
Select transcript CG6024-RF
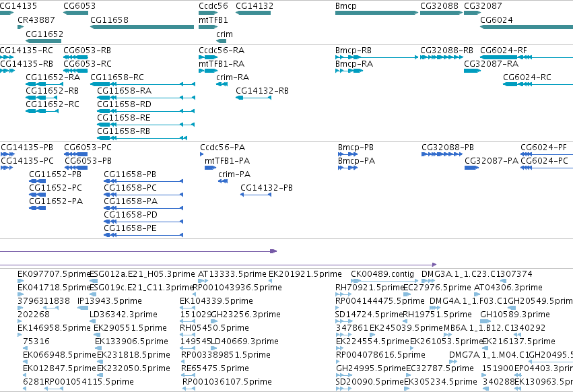tap(527, 57)
